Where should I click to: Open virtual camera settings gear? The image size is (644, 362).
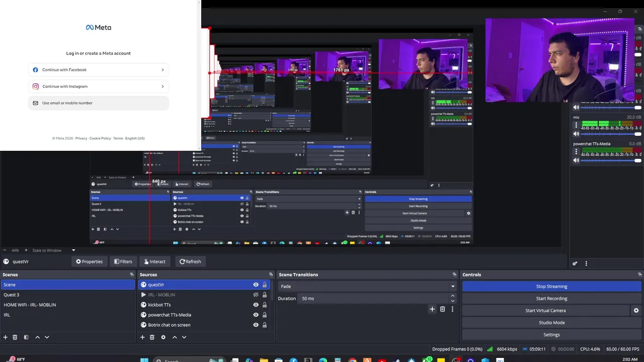(636, 311)
